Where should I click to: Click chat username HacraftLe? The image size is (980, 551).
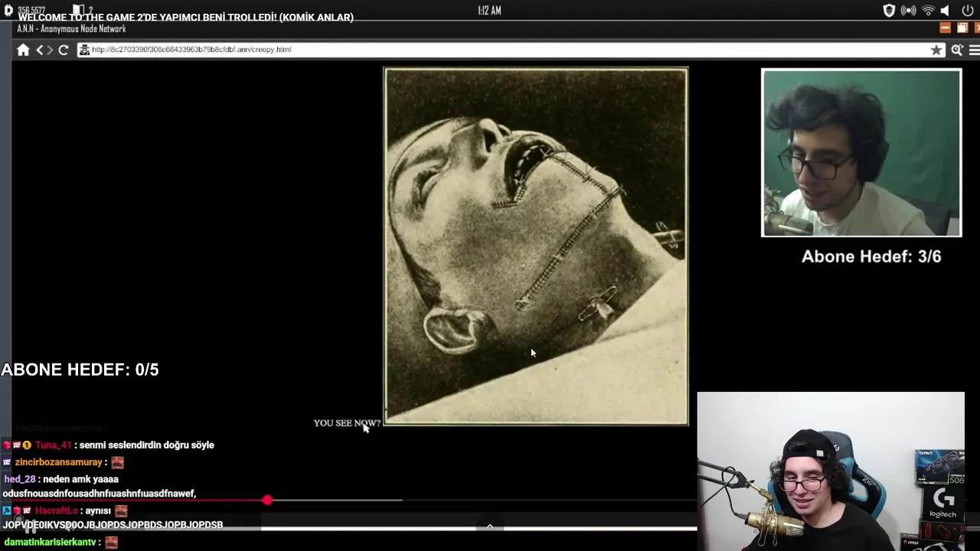point(56,510)
